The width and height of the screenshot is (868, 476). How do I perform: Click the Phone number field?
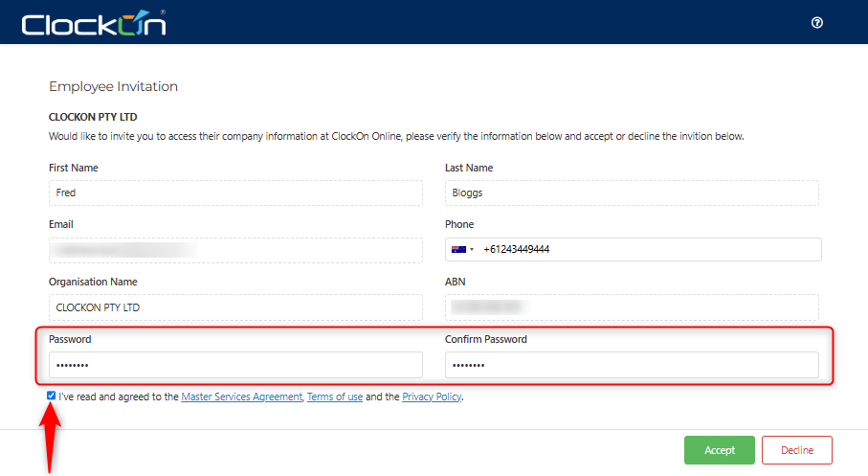[649, 250]
